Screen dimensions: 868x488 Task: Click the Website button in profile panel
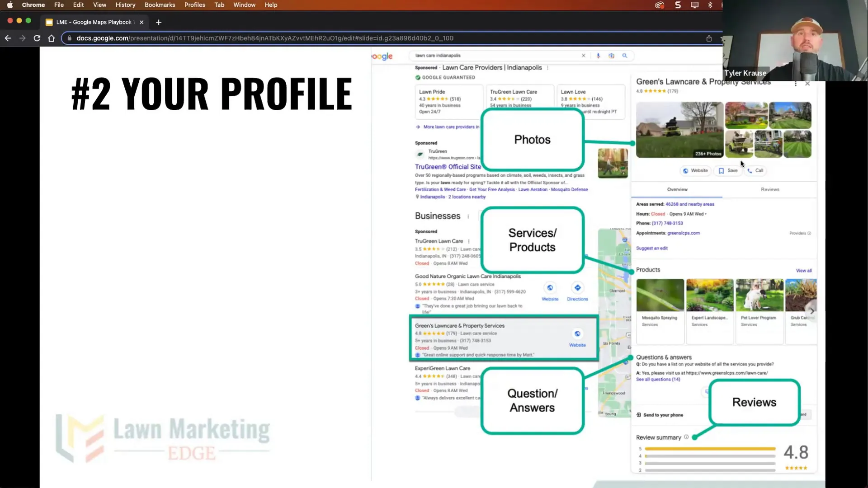[695, 170]
